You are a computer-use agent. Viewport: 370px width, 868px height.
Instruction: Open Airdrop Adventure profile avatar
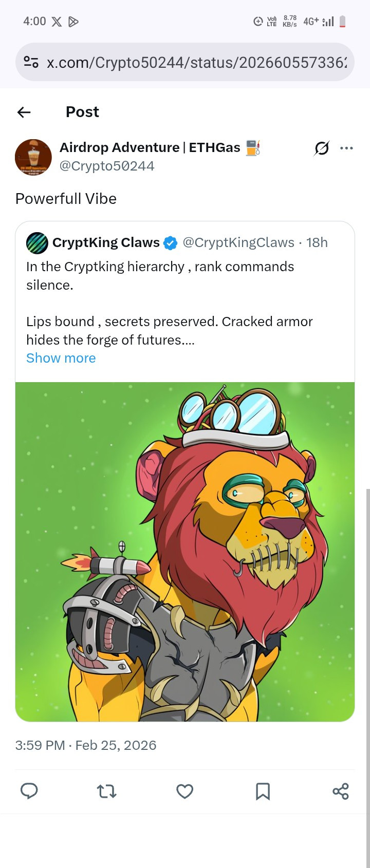coord(33,157)
